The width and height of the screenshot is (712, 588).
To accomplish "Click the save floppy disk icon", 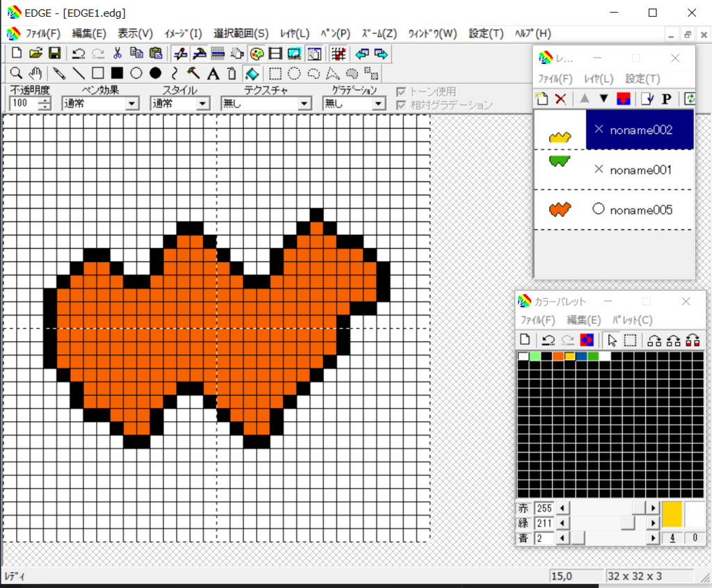I will point(54,54).
